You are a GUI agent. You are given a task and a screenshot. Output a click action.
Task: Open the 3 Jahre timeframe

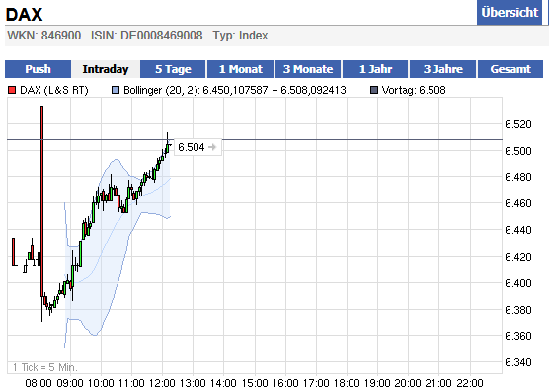[443, 69]
